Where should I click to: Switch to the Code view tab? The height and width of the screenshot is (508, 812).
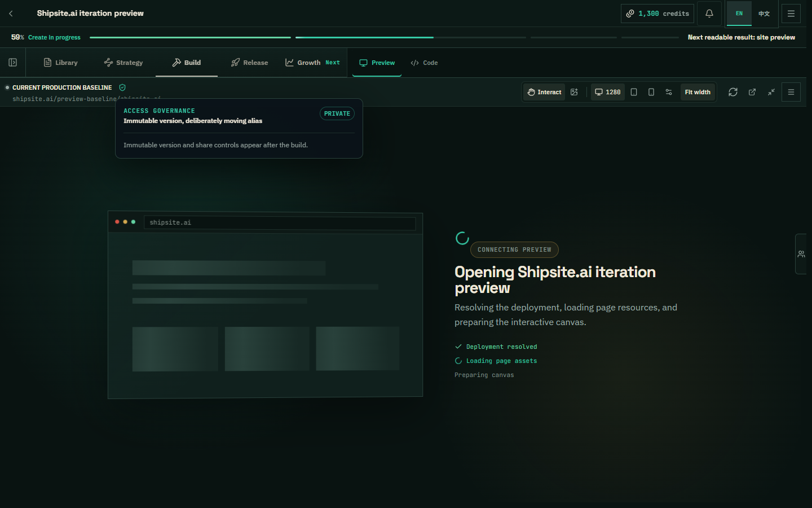424,63
